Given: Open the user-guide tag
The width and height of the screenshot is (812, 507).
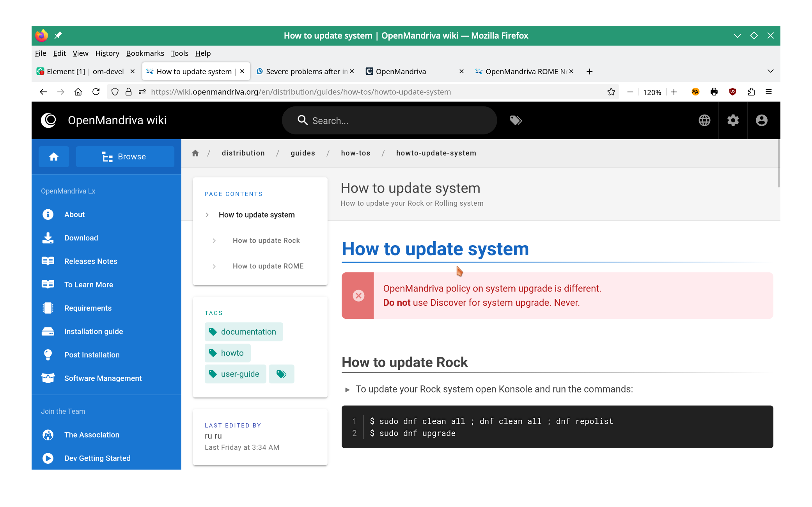Looking at the screenshot, I should point(235,374).
